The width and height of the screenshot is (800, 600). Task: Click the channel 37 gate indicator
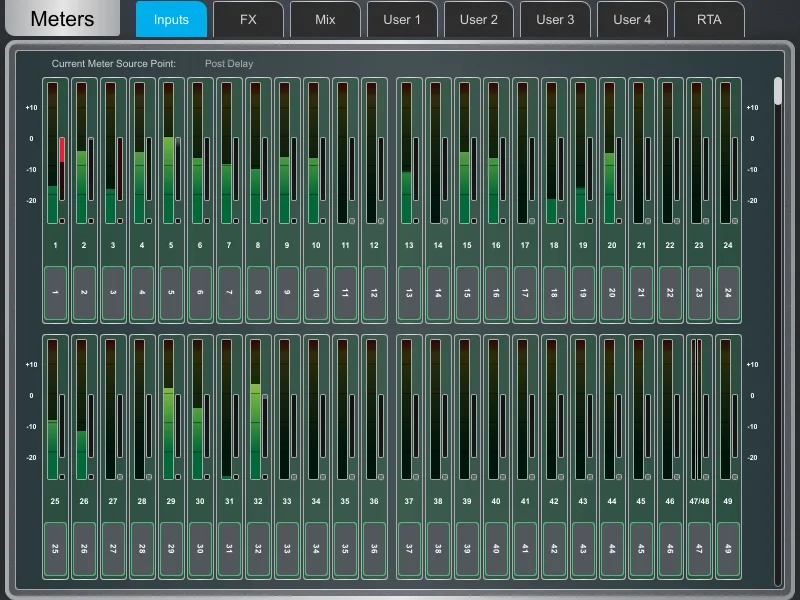pos(416,477)
